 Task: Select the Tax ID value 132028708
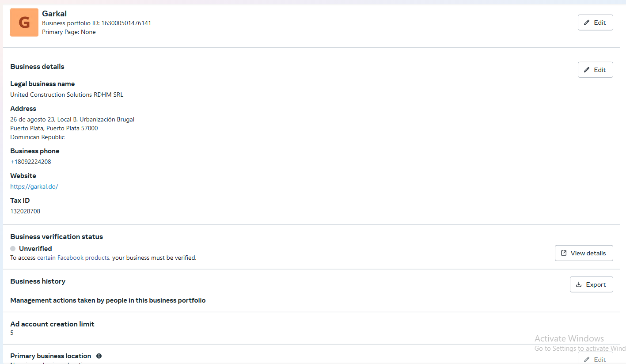(x=25, y=211)
